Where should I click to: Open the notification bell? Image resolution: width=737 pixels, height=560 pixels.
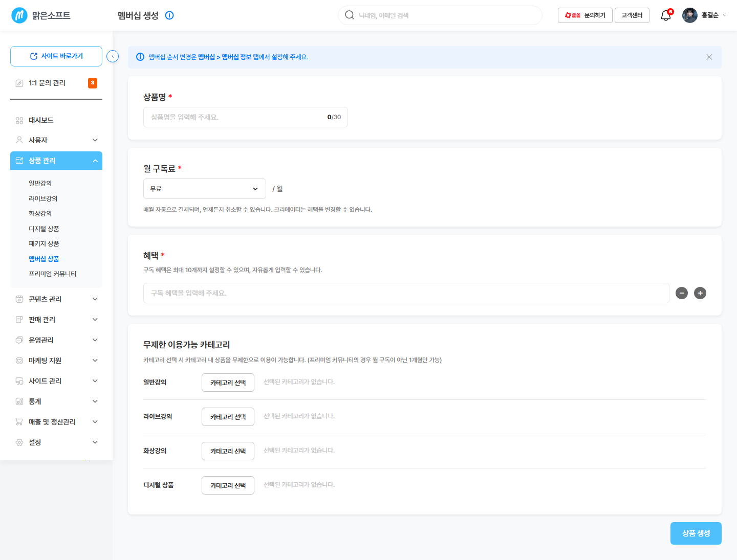click(666, 15)
